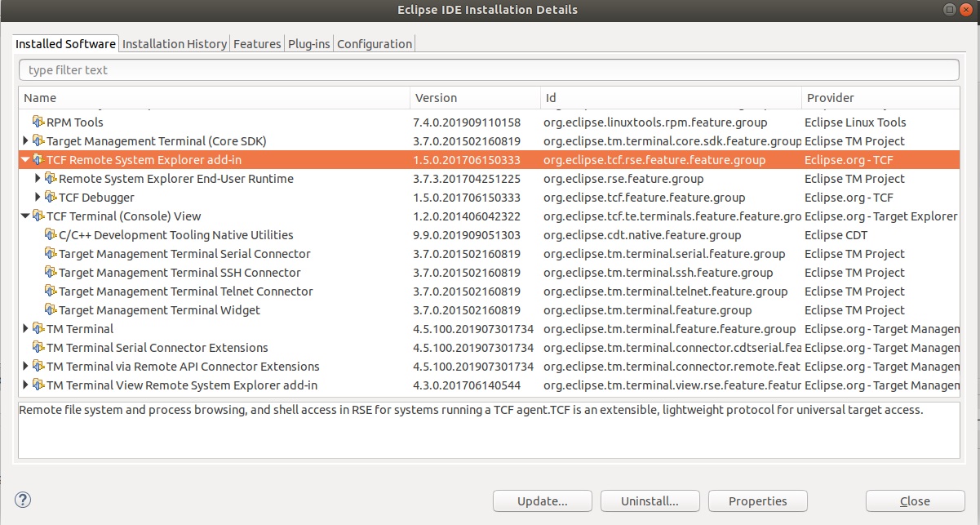Viewport: 980px width, 525px height.
Task: Click the TM Terminal View RSE add-in icon
Action: point(38,385)
